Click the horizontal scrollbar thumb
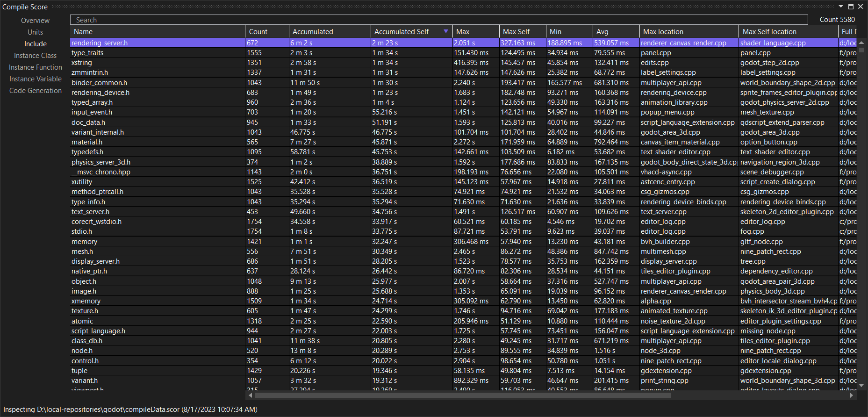Image resolution: width=868 pixels, height=417 pixels. tap(463, 395)
